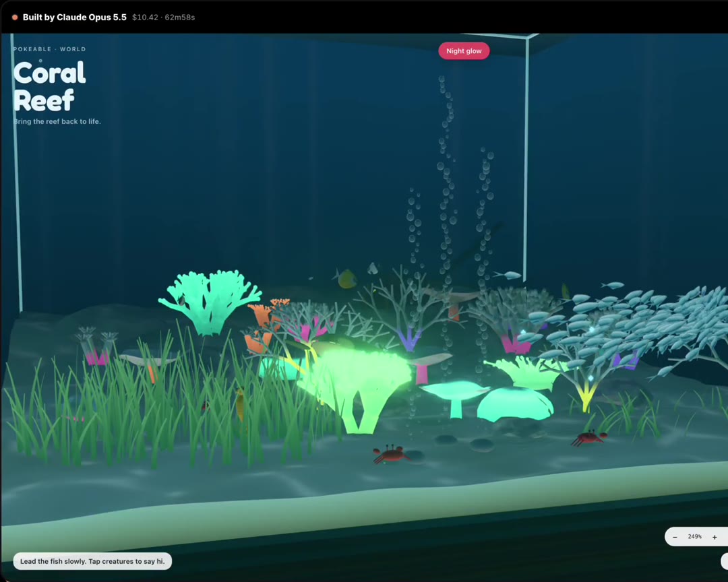Click the orange dot beside Built by Claude
Image resolution: width=728 pixels, height=582 pixels.
[x=15, y=17]
